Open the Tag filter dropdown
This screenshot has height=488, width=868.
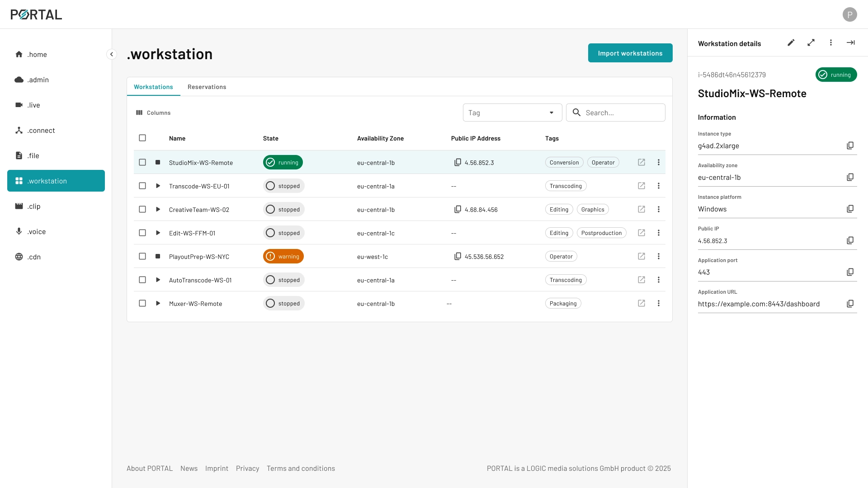tap(512, 113)
